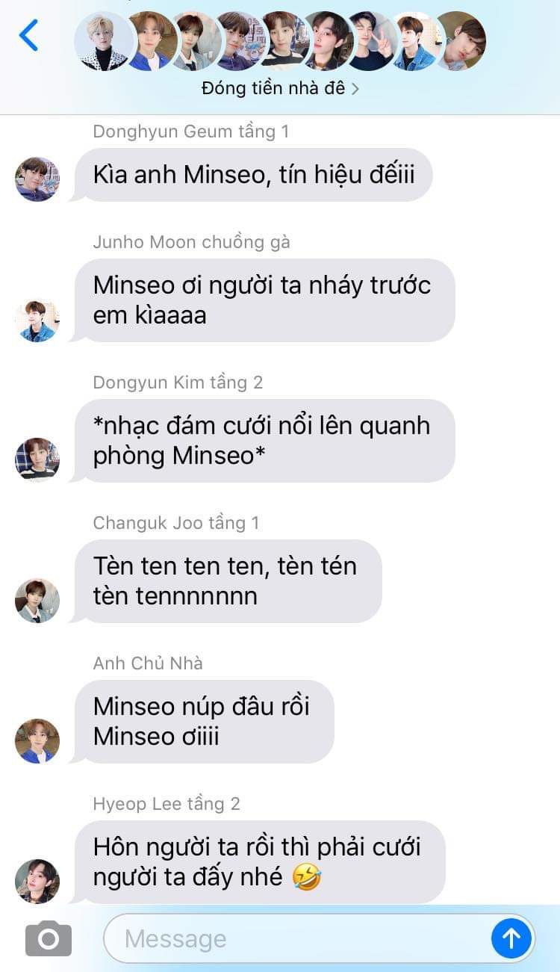Tap the blue back arrow
This screenshot has width=560, height=972.
(x=28, y=35)
